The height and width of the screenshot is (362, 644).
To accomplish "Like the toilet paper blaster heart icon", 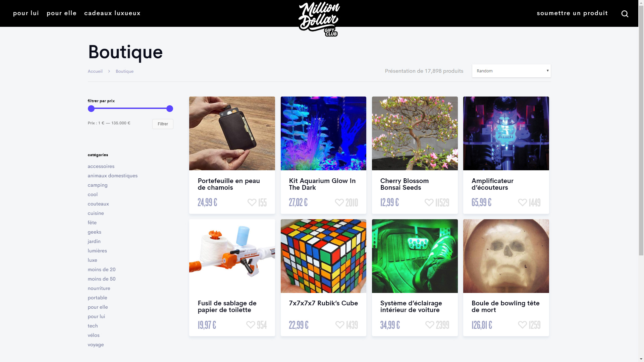I will [x=251, y=325].
